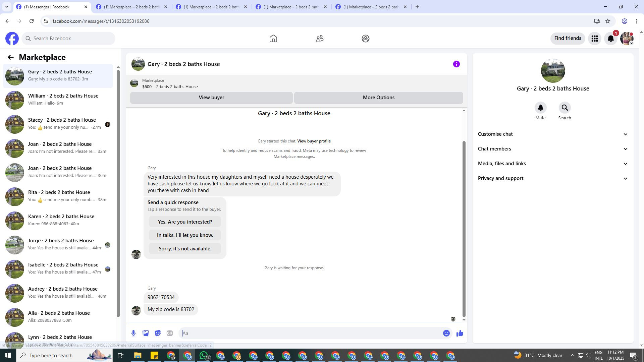Switch to the second Marketplace browser tab
Viewport: 644px width, 362px height.
[x=211, y=7]
